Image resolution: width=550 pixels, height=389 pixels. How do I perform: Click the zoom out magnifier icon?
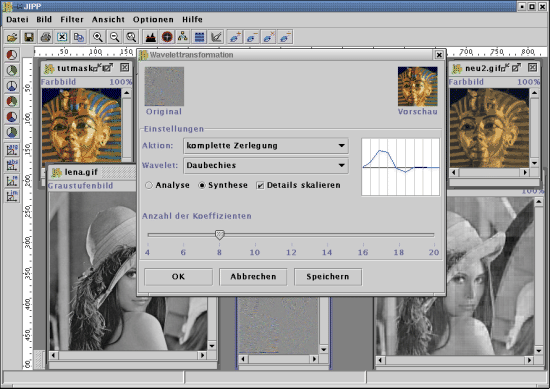pyautogui.click(x=114, y=37)
